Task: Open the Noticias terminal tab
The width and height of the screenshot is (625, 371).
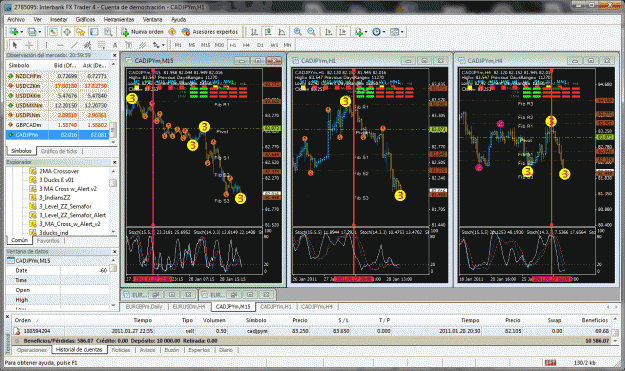Action: [x=121, y=350]
